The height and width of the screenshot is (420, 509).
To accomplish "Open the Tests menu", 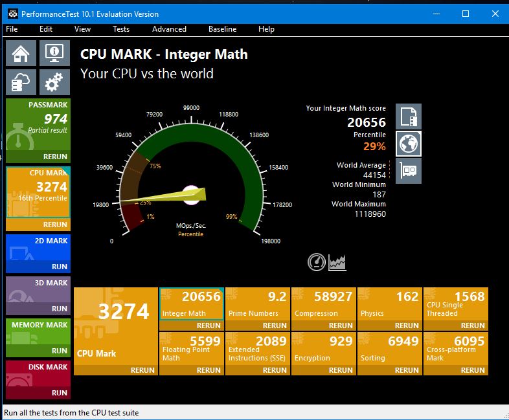I will click(121, 29).
